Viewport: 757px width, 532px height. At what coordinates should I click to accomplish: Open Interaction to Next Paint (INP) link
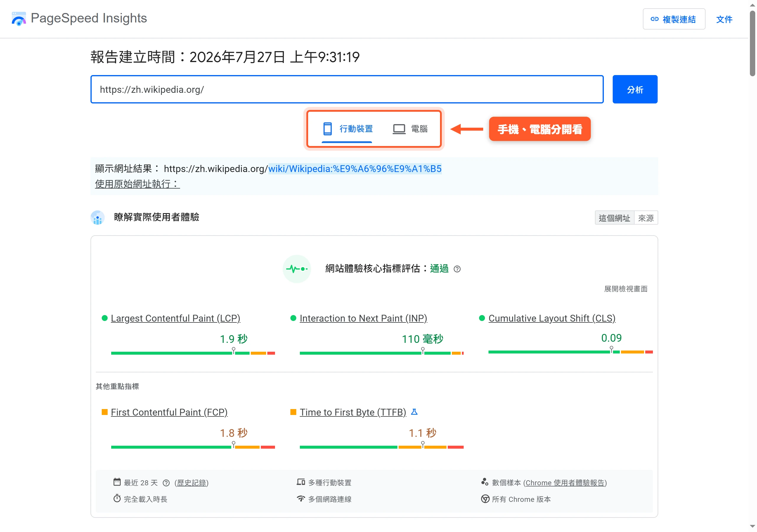point(363,318)
